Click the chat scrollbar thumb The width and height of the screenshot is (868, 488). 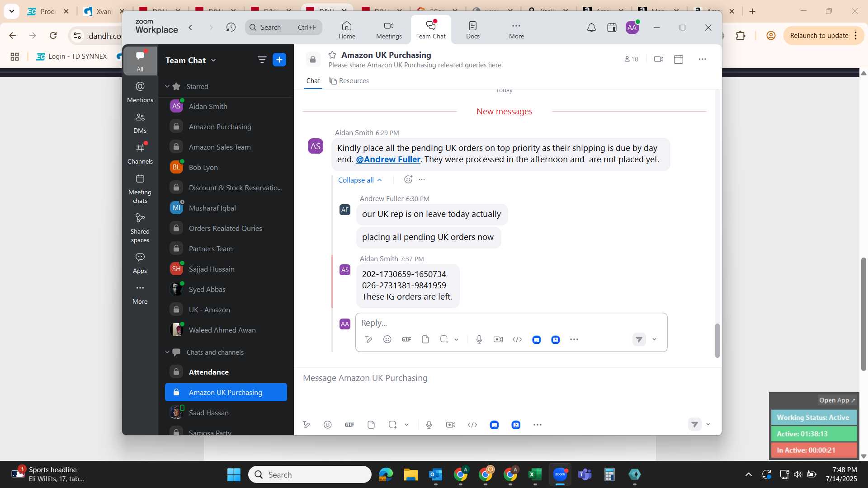click(717, 341)
